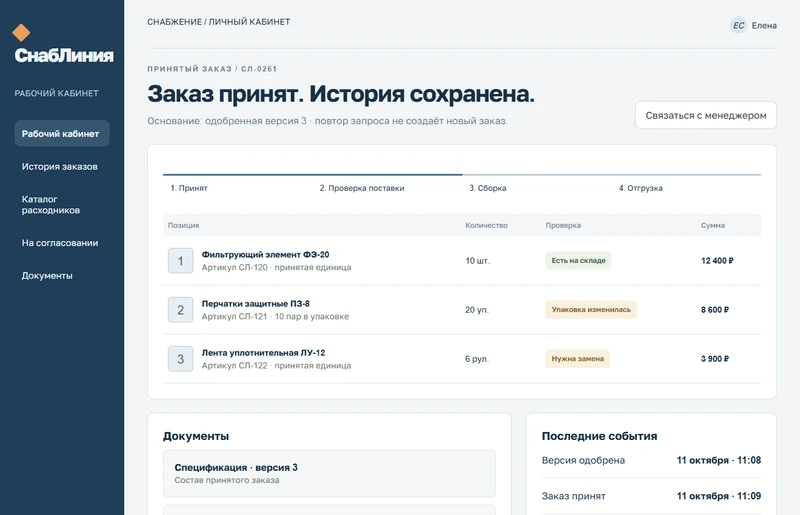800x515 pixels.
Task: Click sum 8 600 ₽
Action: click(x=715, y=310)
